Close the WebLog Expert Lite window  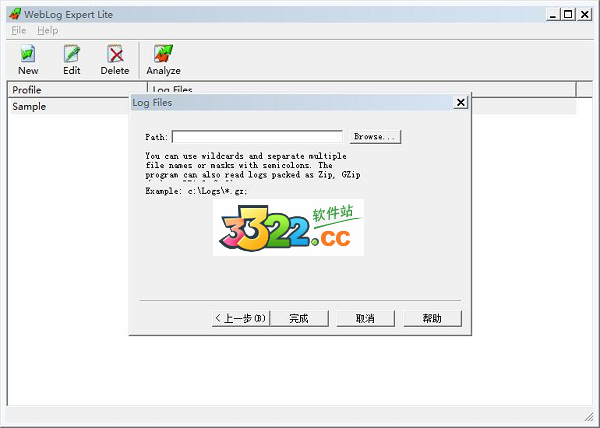pos(585,15)
